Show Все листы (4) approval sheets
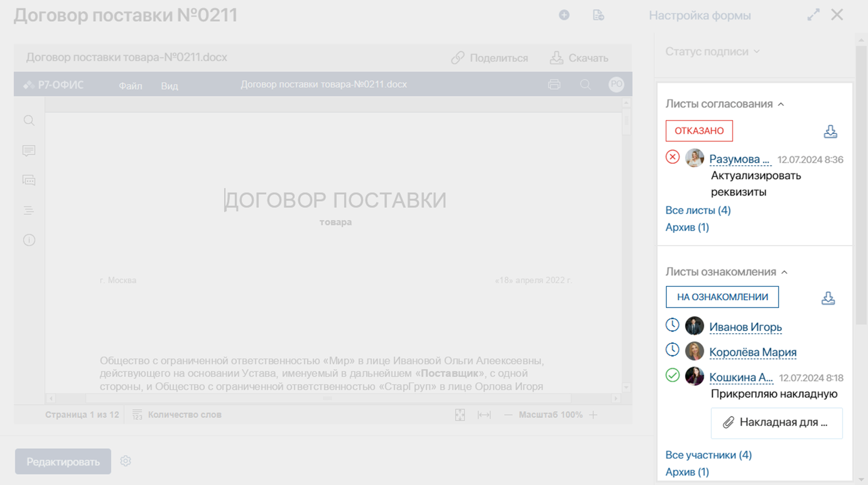This screenshot has height=485, width=868. point(698,210)
